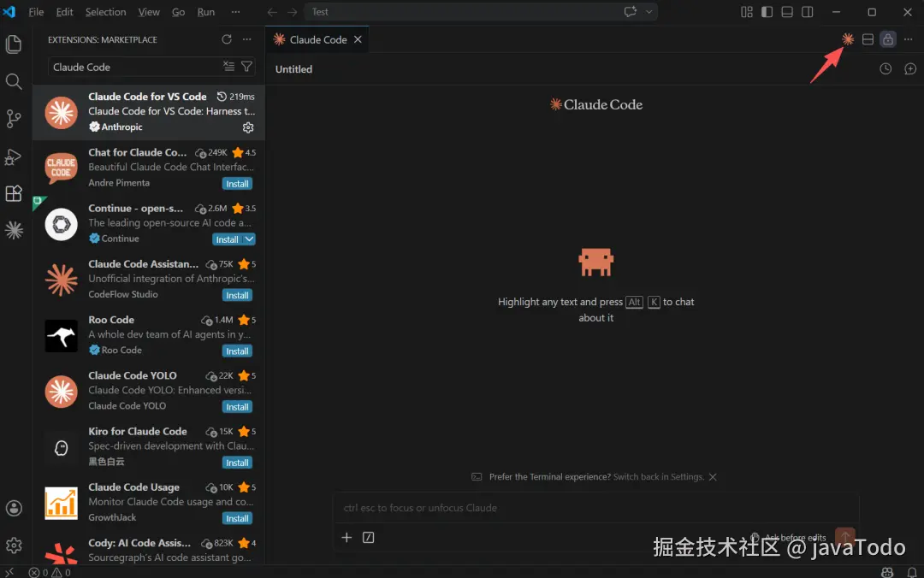Open the Source Control view
Image resolution: width=924 pixels, height=578 pixels.
(x=14, y=119)
